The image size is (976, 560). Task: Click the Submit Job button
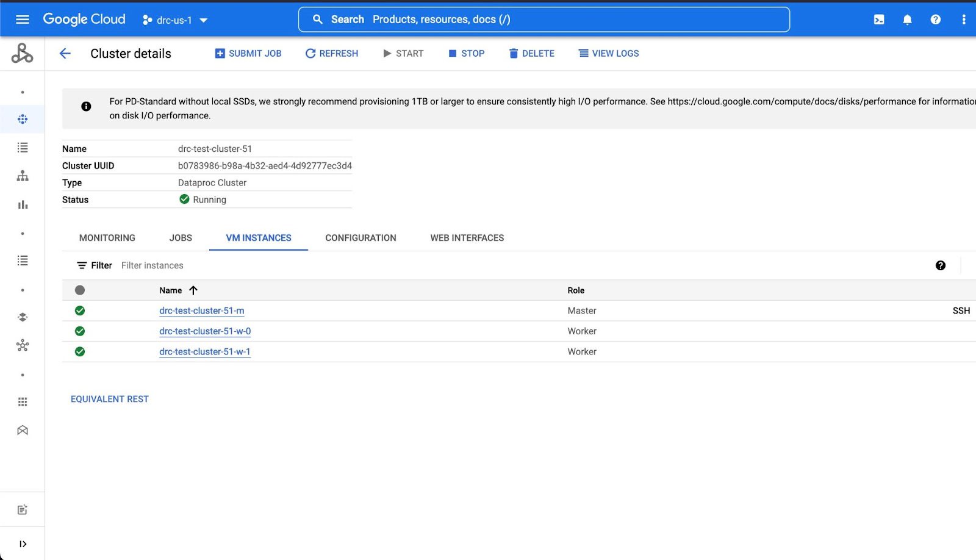(248, 54)
